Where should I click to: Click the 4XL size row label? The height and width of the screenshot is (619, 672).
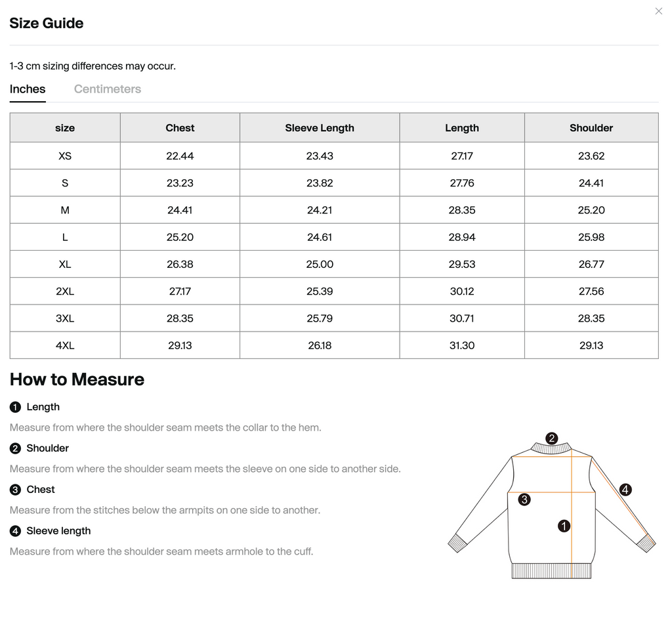(x=65, y=345)
